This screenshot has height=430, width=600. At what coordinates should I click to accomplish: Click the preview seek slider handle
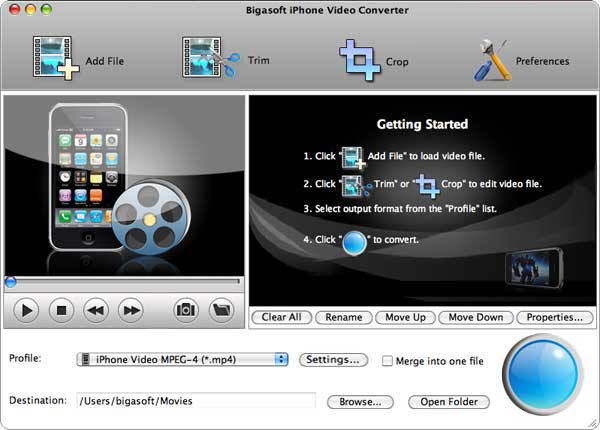click(x=10, y=282)
